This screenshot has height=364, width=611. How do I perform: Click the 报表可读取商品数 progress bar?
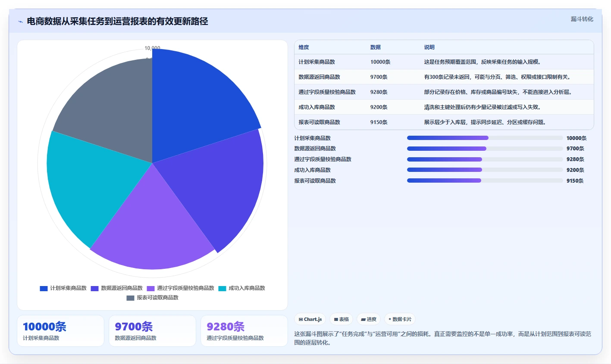485,180
